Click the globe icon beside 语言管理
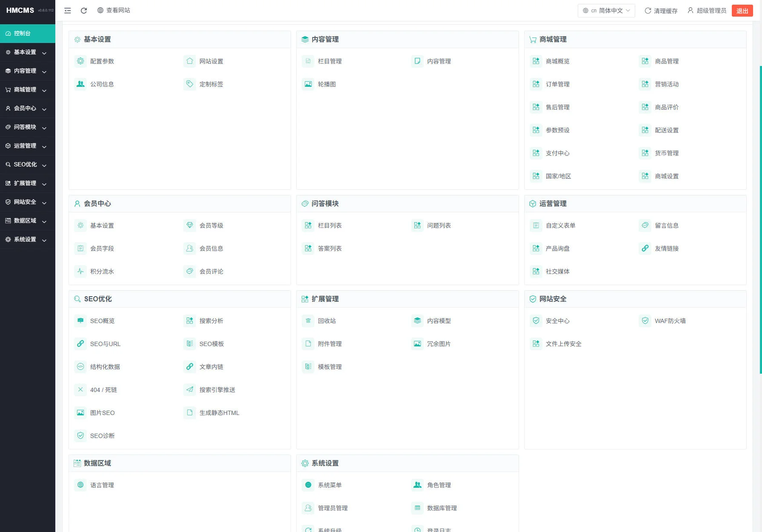Screen dimensions: 762x532 coord(80,485)
